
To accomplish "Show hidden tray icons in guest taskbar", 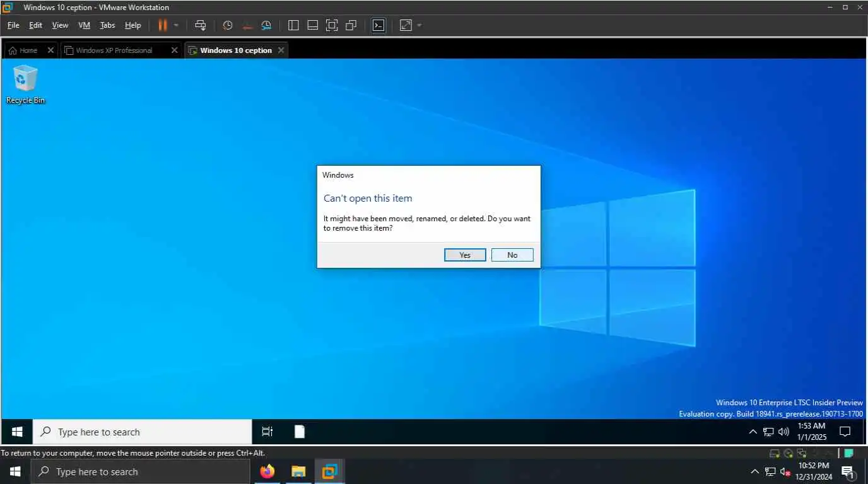I will 753,432.
